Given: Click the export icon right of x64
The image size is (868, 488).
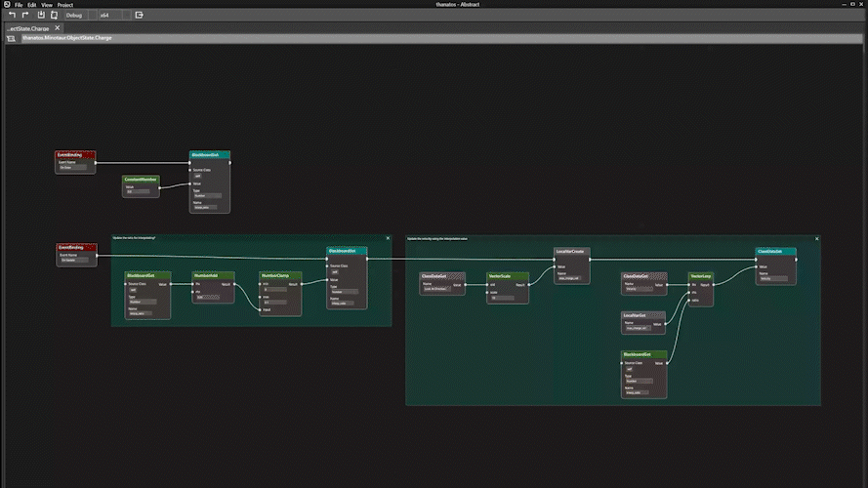Looking at the screenshot, I should [x=139, y=15].
